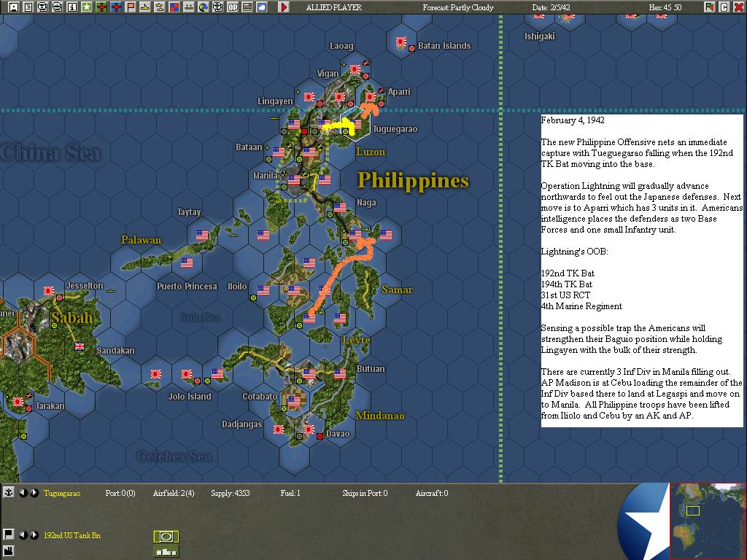This screenshot has width=747, height=560.
Task: Click the 'C' button in the top right
Action: point(724,7)
